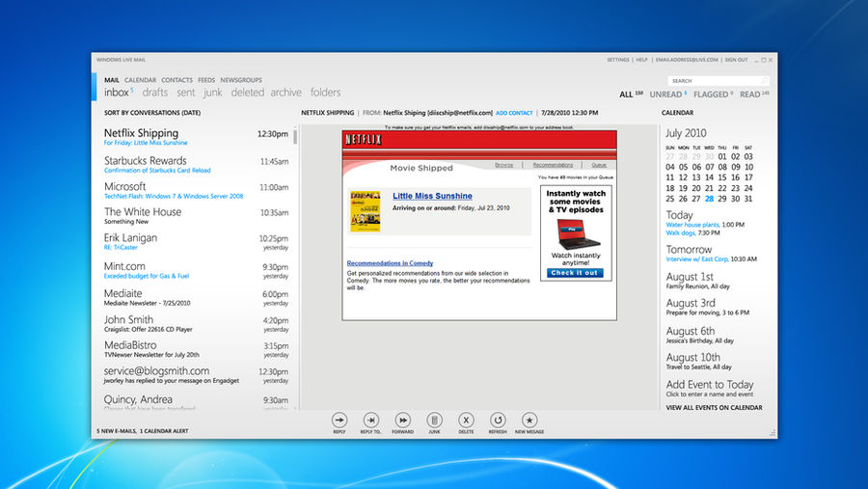
Task: Click Add Contact for Netflix Shipping
Action: 514,113
